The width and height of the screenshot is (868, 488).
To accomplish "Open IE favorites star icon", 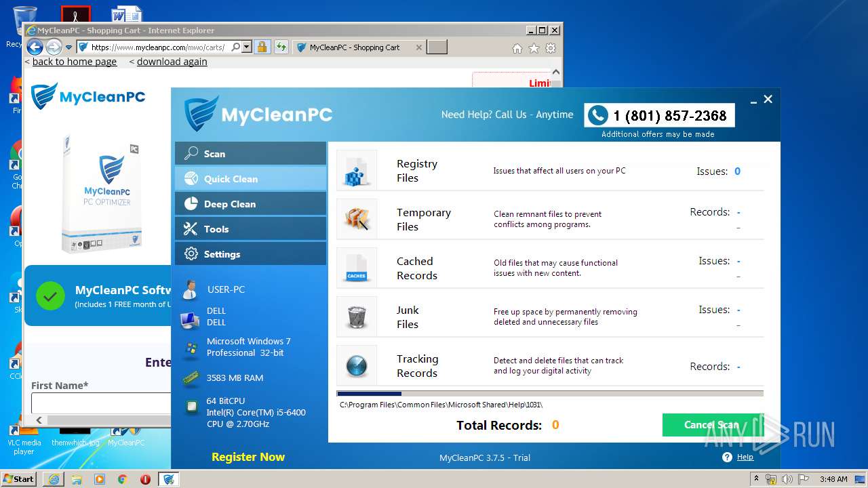I will [x=534, y=48].
